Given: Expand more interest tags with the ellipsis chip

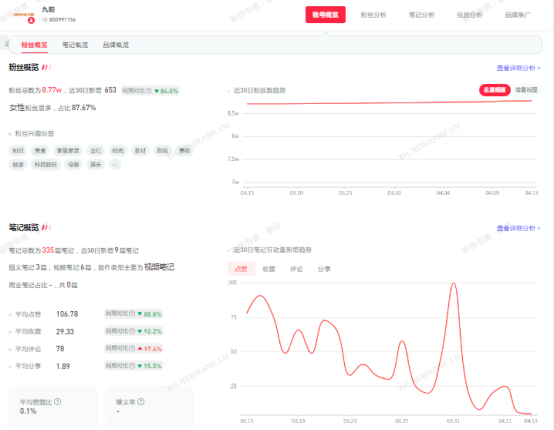Looking at the screenshot, I should [114, 164].
